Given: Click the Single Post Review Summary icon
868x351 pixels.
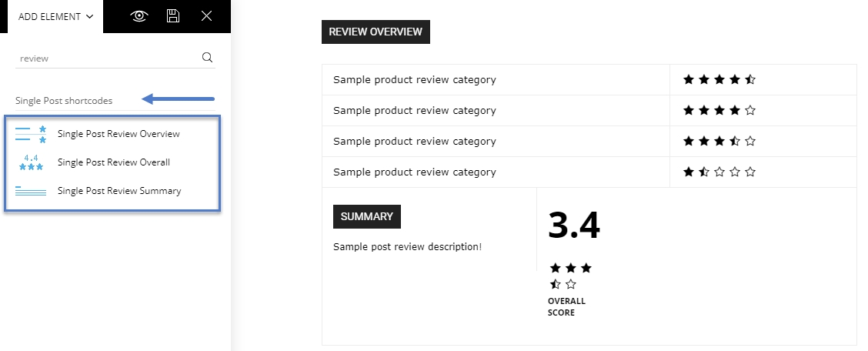Looking at the screenshot, I should [31, 191].
